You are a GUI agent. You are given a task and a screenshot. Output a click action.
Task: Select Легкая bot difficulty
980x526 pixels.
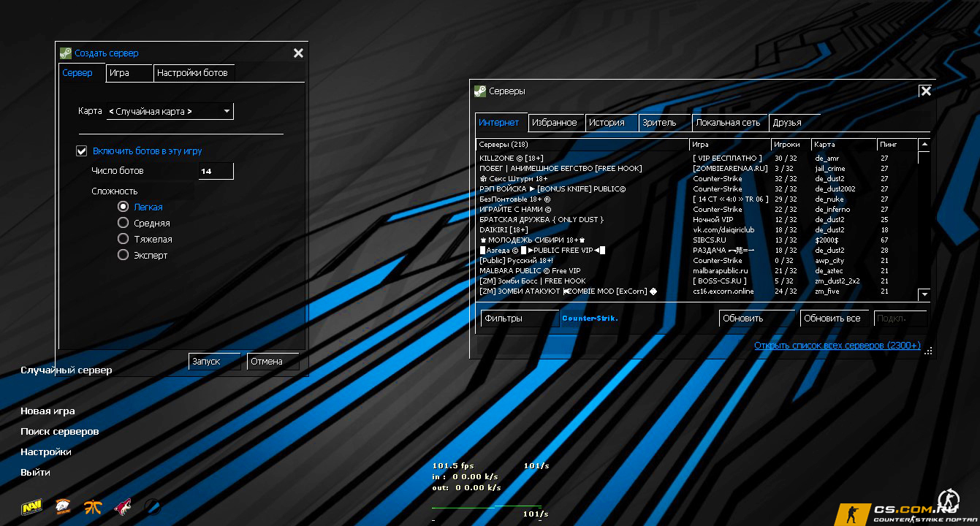(124, 207)
